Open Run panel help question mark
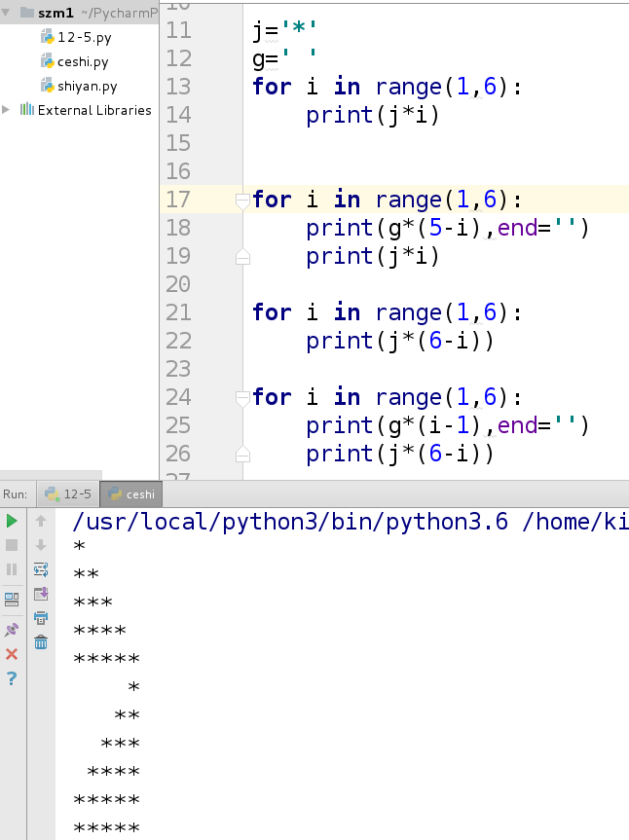 (12, 678)
